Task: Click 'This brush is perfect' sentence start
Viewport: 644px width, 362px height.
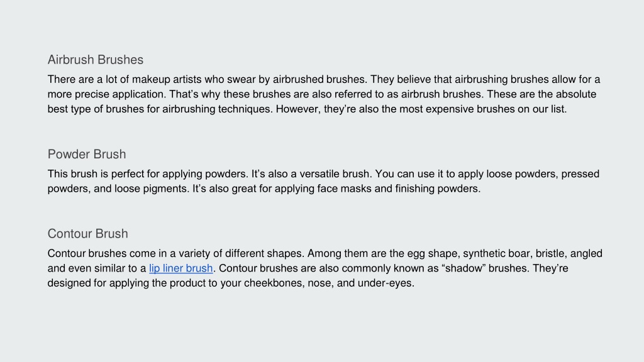Action: (x=96, y=174)
